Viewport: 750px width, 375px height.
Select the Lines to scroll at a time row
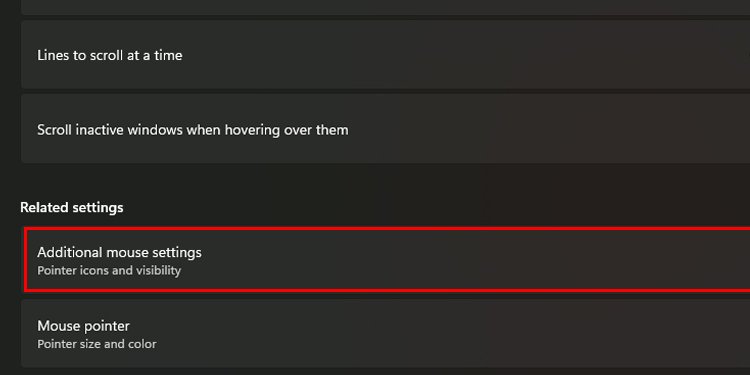[x=386, y=55]
